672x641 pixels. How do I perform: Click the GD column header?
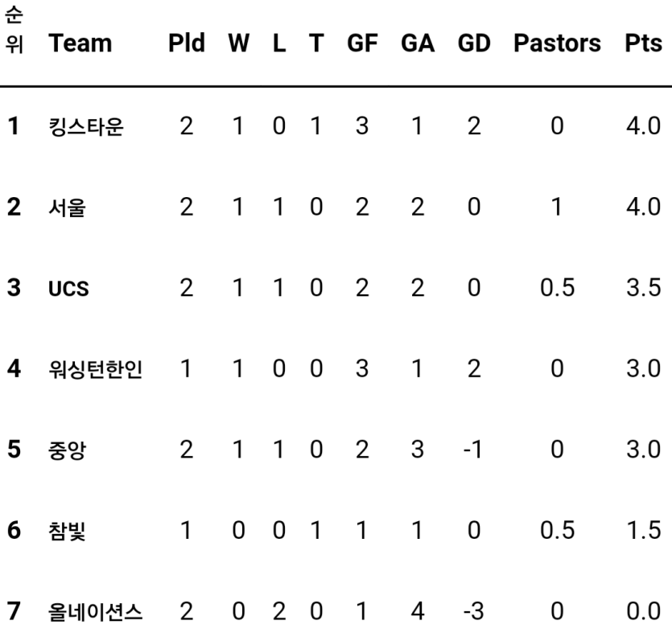coord(474,43)
